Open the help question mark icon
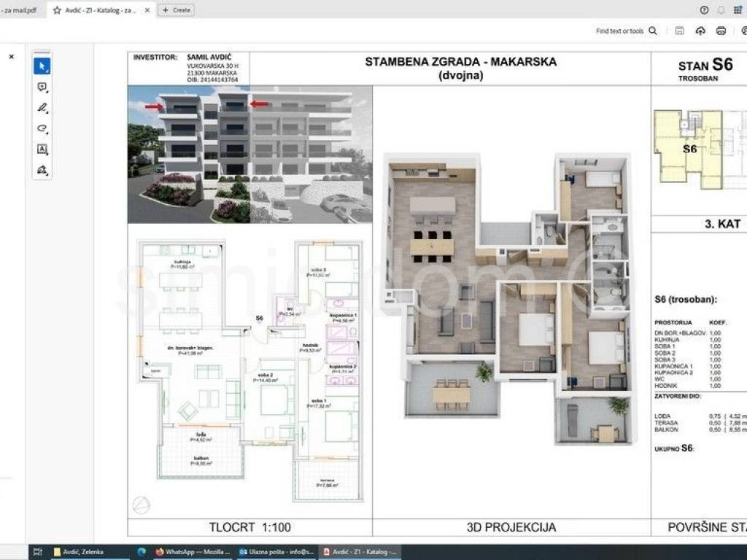Screen dimensions: 747x560 [x=704, y=9]
